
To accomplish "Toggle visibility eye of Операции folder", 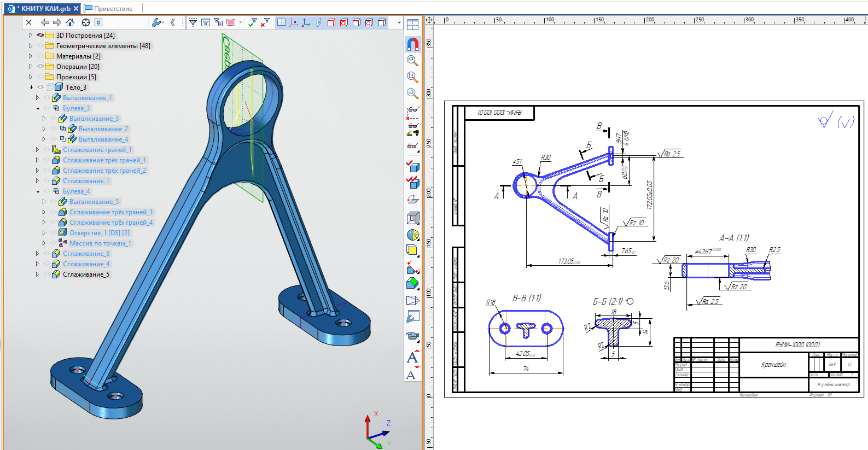I will [x=40, y=67].
